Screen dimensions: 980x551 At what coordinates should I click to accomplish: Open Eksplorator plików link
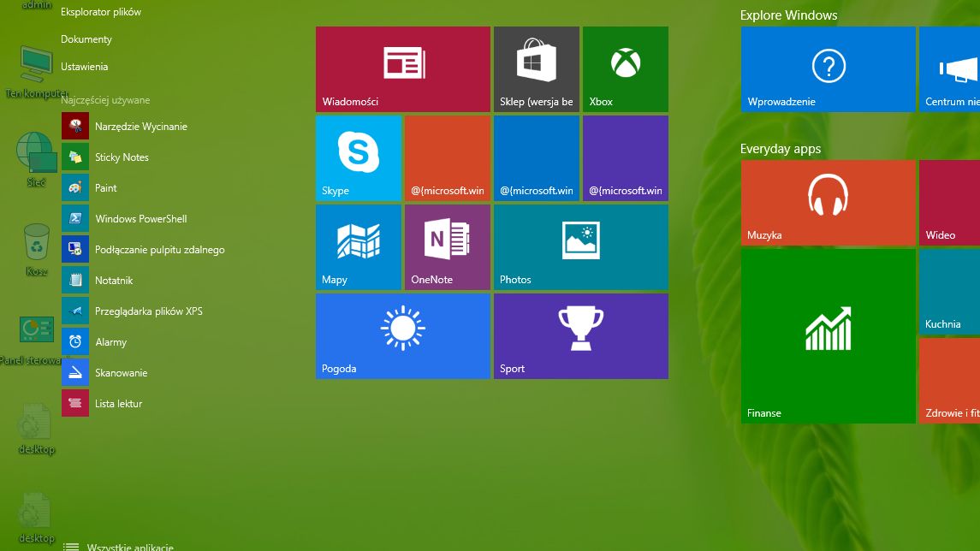click(x=101, y=12)
